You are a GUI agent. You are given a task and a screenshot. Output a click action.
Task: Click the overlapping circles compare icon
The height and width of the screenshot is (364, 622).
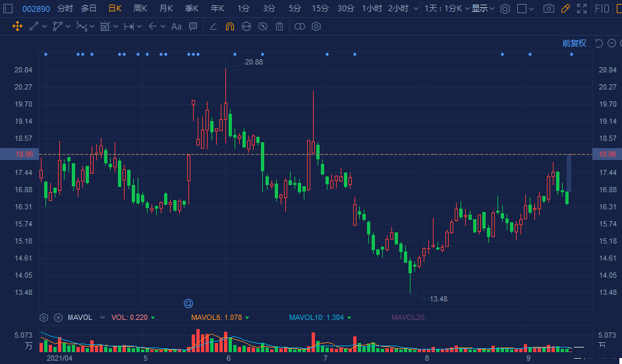coord(300,26)
